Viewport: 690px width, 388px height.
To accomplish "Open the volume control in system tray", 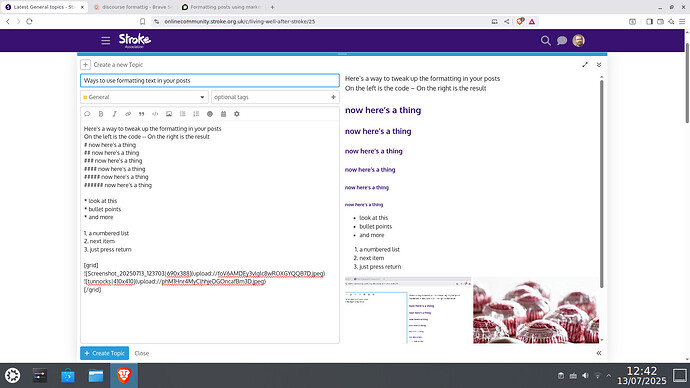I will coord(585,376).
